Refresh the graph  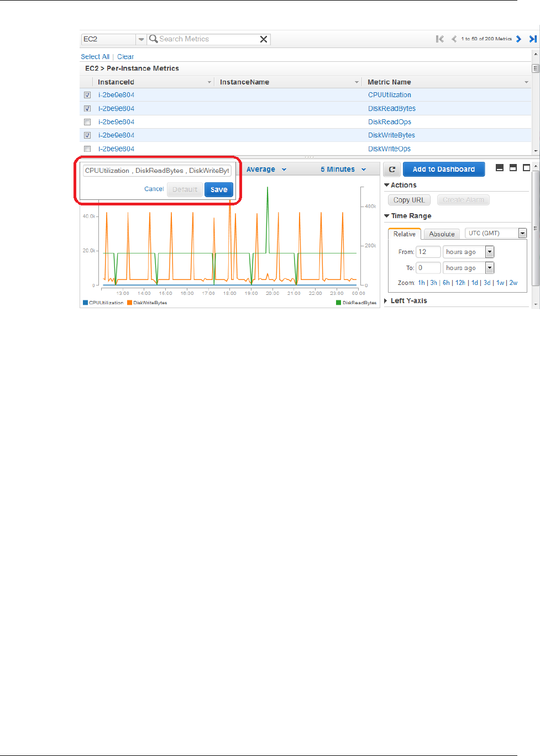coord(392,170)
